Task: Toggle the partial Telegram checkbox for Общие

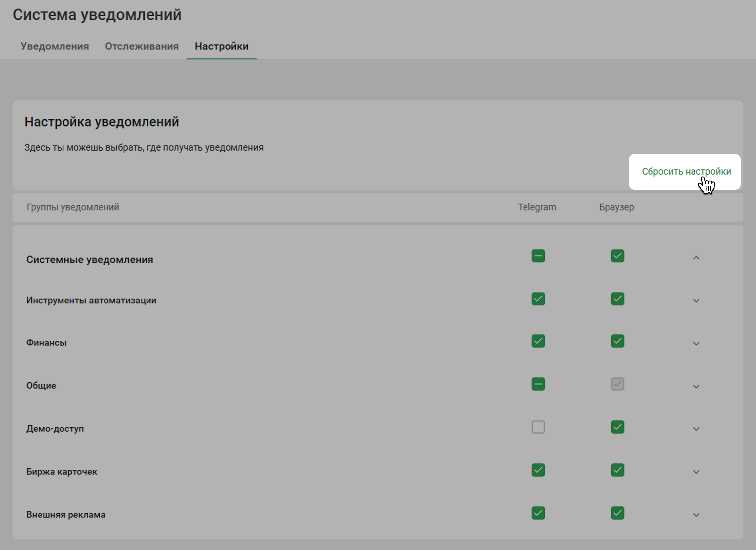Action: (538, 384)
